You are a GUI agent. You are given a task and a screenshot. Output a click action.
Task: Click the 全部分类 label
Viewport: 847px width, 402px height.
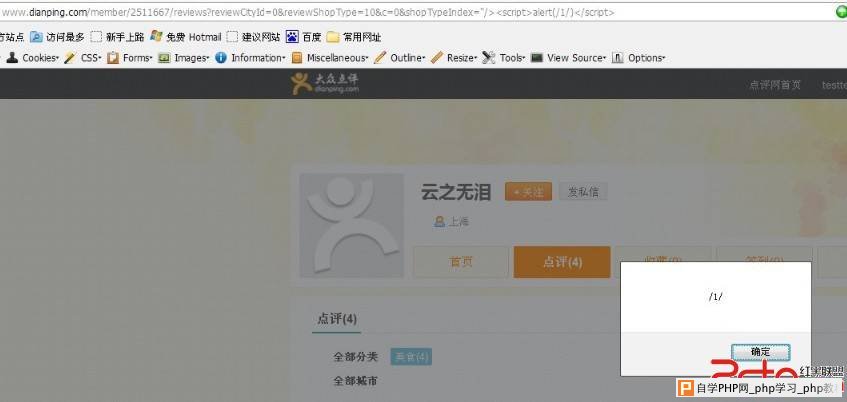(355, 357)
